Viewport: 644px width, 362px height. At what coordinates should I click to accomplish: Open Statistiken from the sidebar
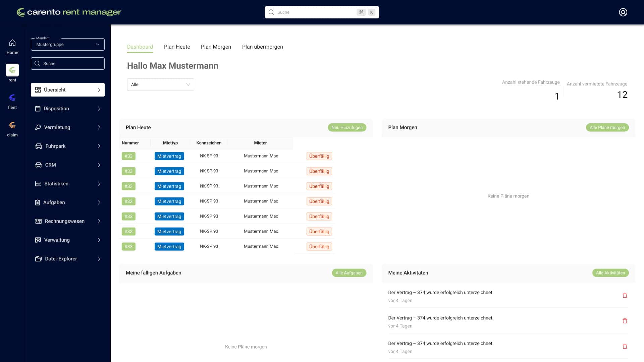pos(56,184)
